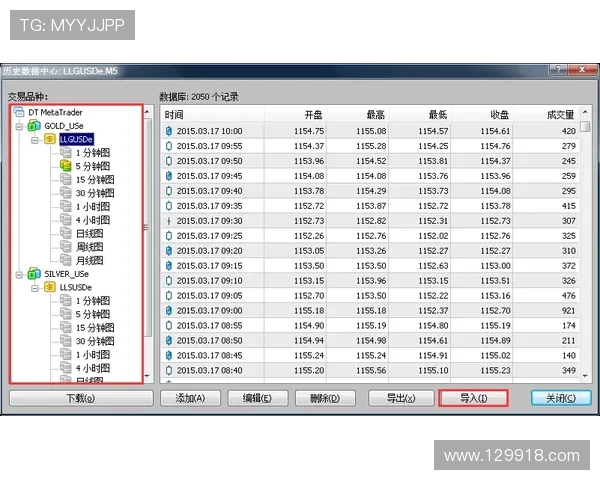Click the 编辑 edit button
Image resolution: width=600 pixels, height=480 pixels.
pos(258,398)
